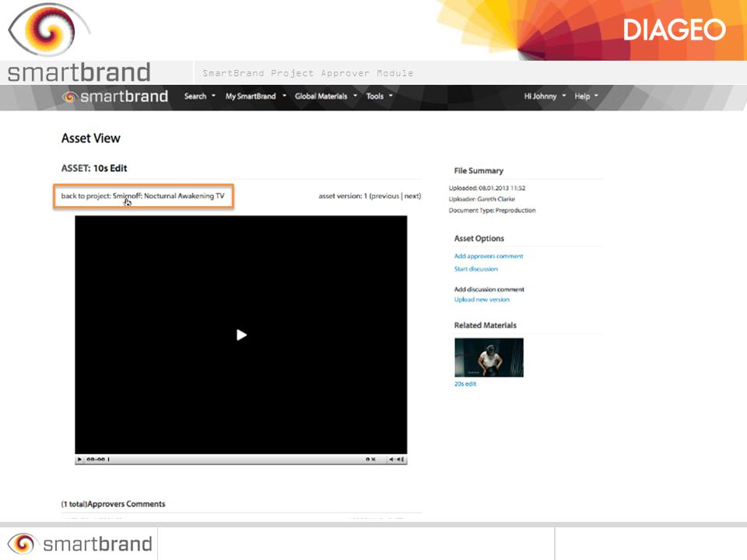Click Uploader: Gareth Clarke text
The height and width of the screenshot is (560, 747).
click(482, 199)
